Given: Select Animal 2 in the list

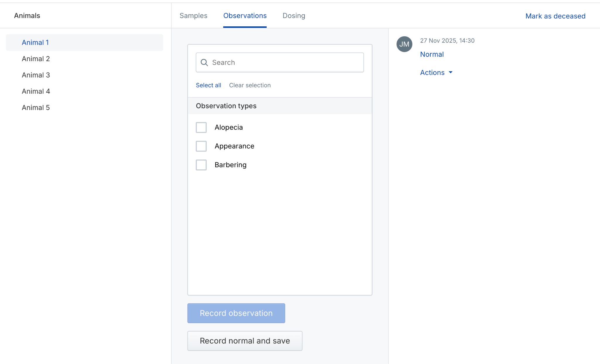Looking at the screenshot, I should click(x=36, y=59).
